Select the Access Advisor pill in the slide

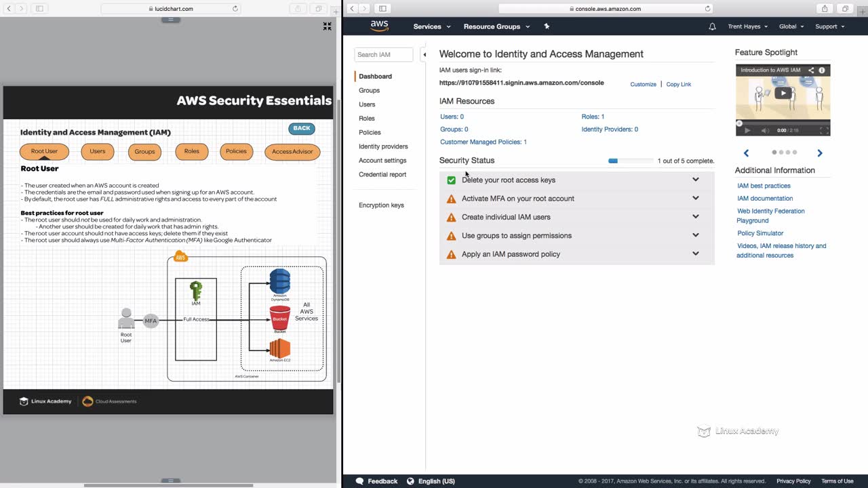coord(292,152)
